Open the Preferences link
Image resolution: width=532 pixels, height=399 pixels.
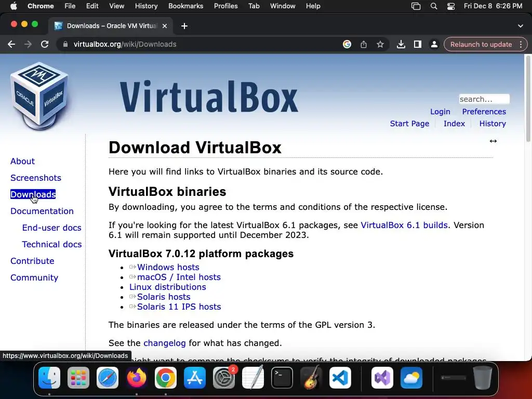click(x=484, y=112)
